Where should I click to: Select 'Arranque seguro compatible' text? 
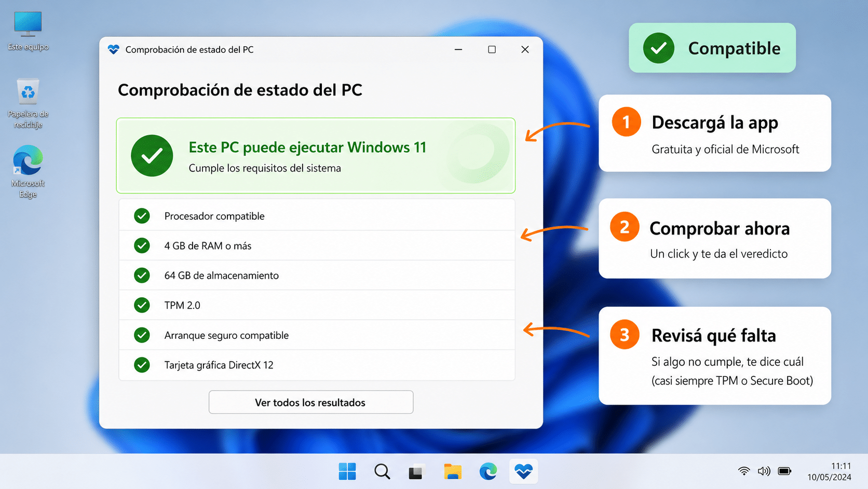pos(226,335)
